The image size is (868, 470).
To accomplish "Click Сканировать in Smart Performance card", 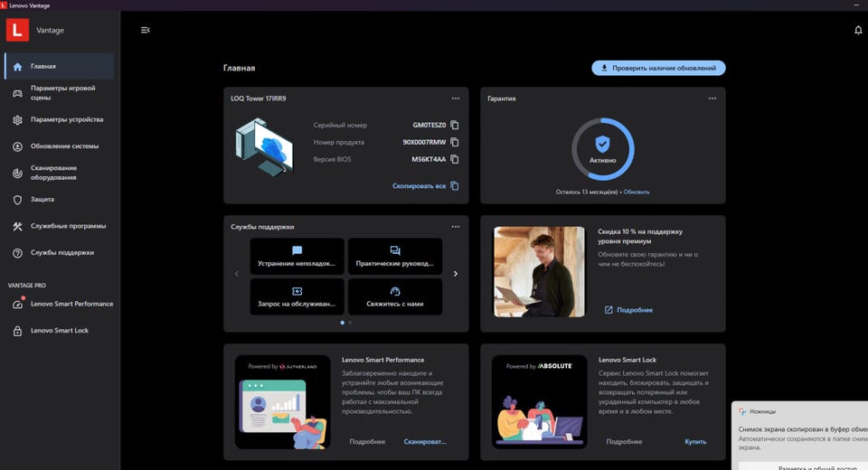I will (425, 442).
